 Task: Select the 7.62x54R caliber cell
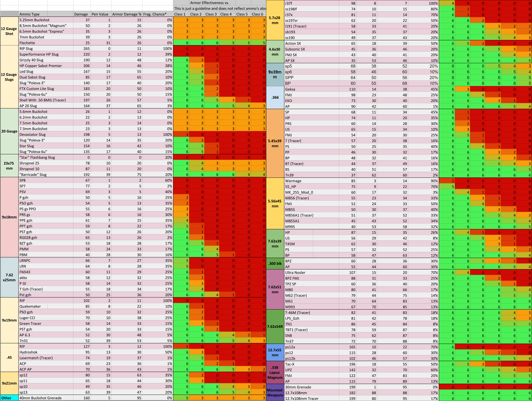[275, 326]
